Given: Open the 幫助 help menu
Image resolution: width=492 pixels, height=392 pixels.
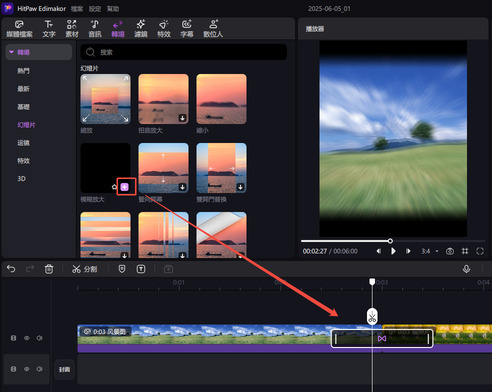Looking at the screenshot, I should coord(113,9).
